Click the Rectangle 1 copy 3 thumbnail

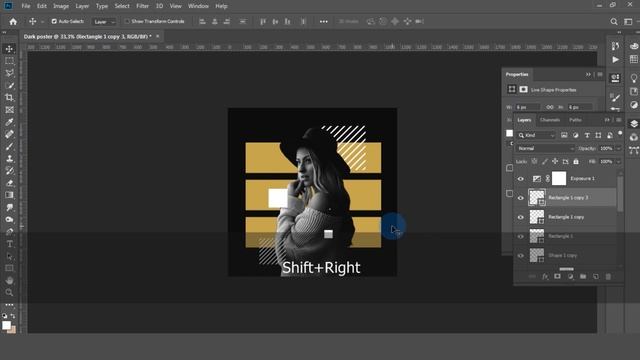[x=537, y=198]
